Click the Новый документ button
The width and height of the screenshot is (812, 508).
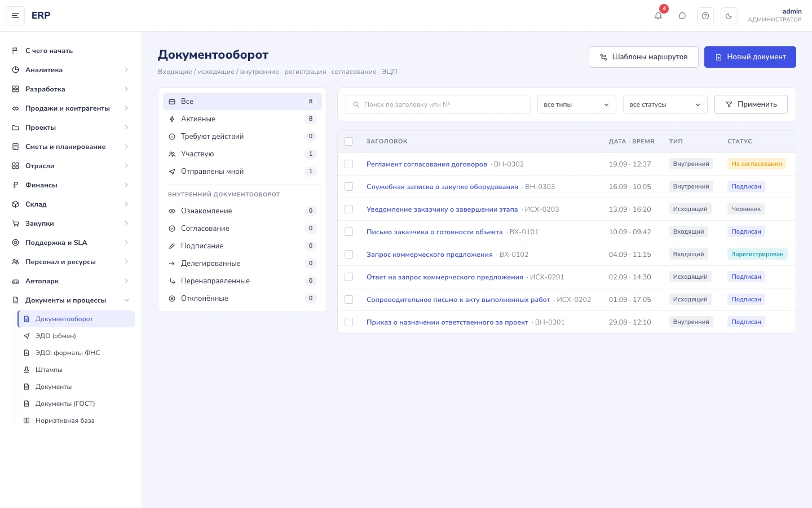tap(750, 57)
